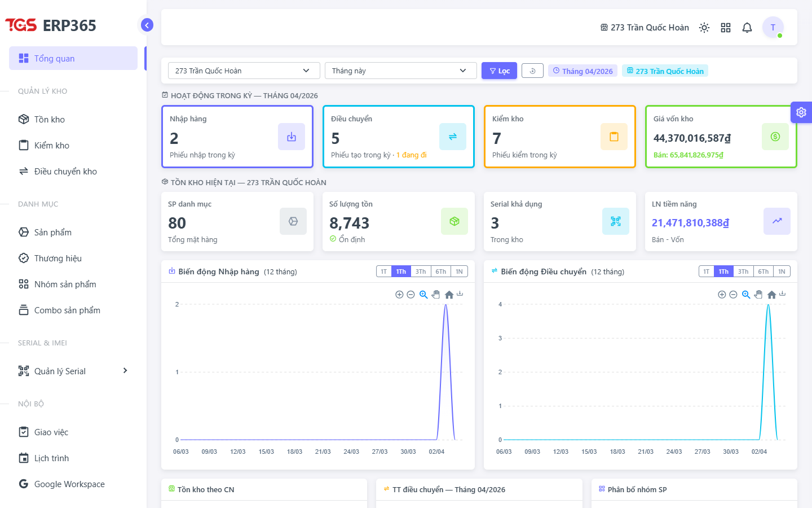Click the 1 đang đi link in Điều chuyển card
Screen dimensions: 812x508
click(412, 155)
